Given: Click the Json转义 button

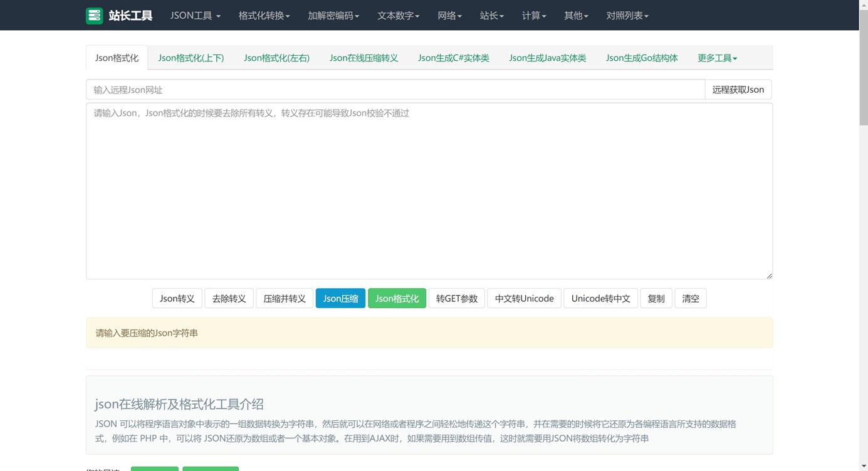Looking at the screenshot, I should click(177, 298).
